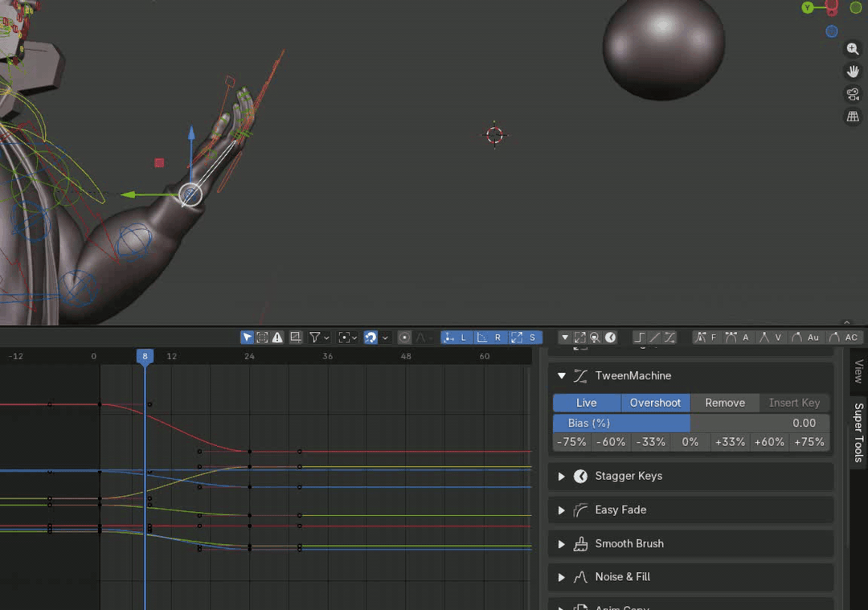Click the red X axis gizmo ball
The width and height of the screenshot is (868, 610).
point(832,6)
